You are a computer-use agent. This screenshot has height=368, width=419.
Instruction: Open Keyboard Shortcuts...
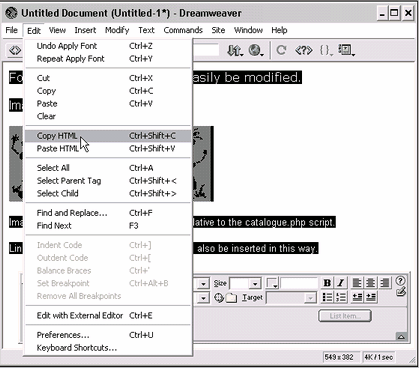pos(108,348)
